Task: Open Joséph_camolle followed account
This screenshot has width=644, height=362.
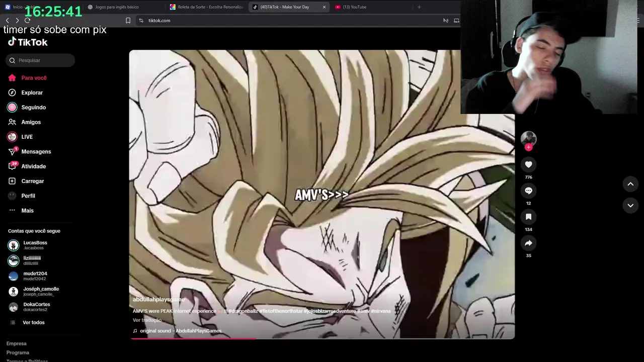Action: (x=34, y=291)
